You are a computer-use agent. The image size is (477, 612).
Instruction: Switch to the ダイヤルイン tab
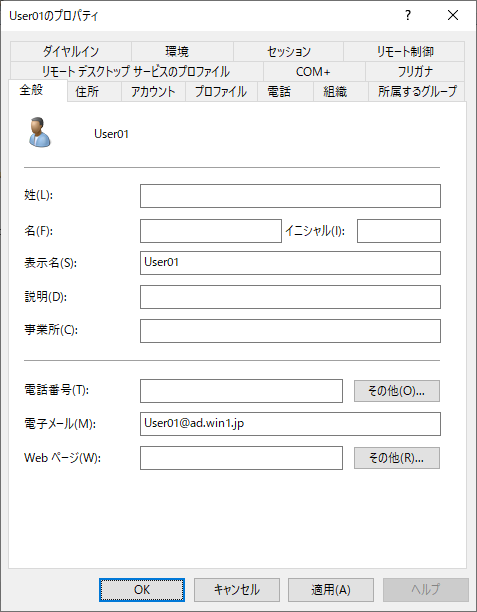71,52
